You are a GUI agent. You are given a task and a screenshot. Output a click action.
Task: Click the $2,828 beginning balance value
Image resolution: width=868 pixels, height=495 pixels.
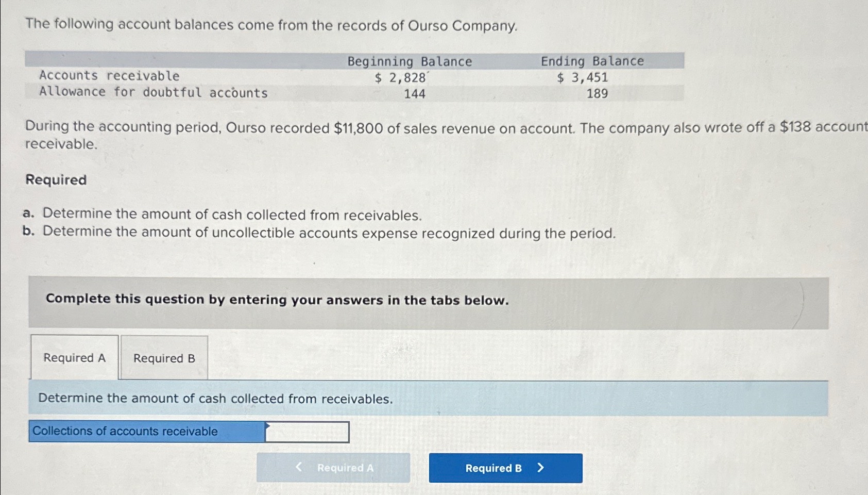point(400,77)
